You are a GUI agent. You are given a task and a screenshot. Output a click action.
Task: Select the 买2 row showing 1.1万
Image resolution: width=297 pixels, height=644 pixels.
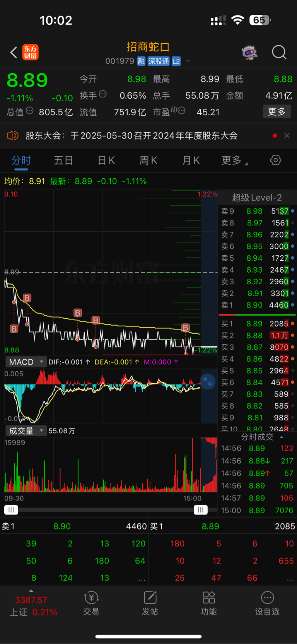point(257,336)
